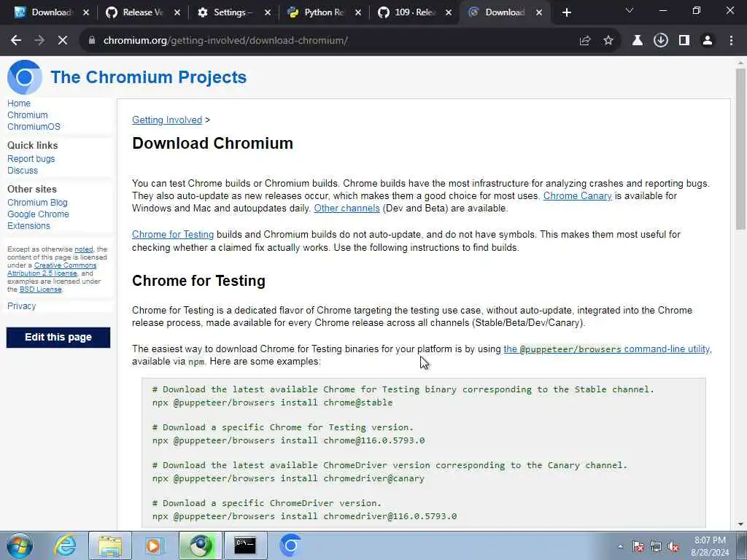
Task: Go to Home in sidebar
Action: [18, 104]
